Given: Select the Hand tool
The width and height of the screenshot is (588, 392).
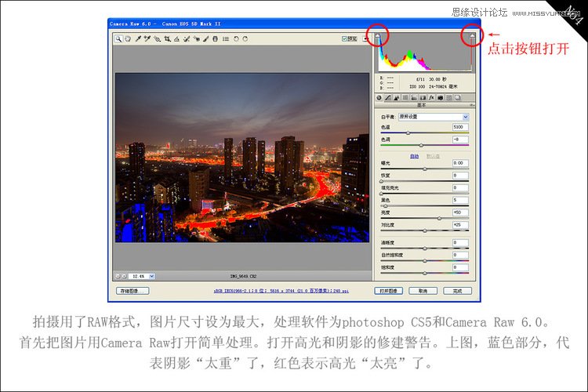Looking at the screenshot, I should pos(129,38).
